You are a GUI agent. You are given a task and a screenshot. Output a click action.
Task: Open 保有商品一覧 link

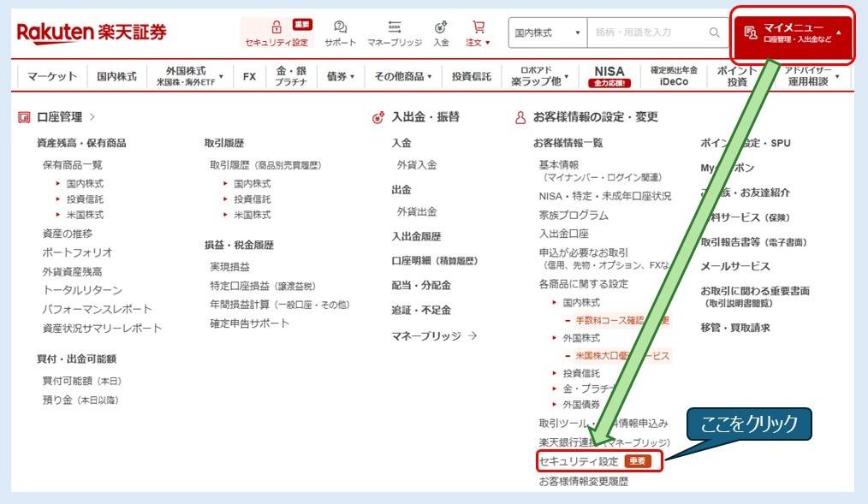(x=73, y=165)
